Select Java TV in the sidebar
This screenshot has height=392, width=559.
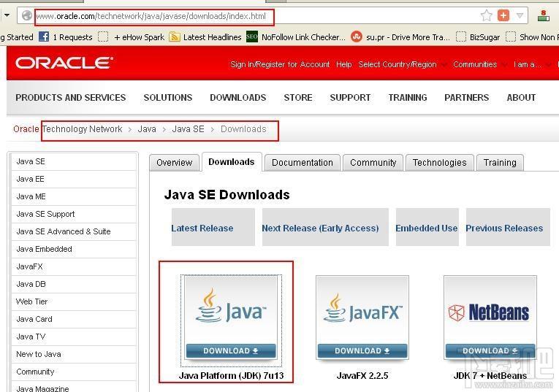click(x=74, y=337)
